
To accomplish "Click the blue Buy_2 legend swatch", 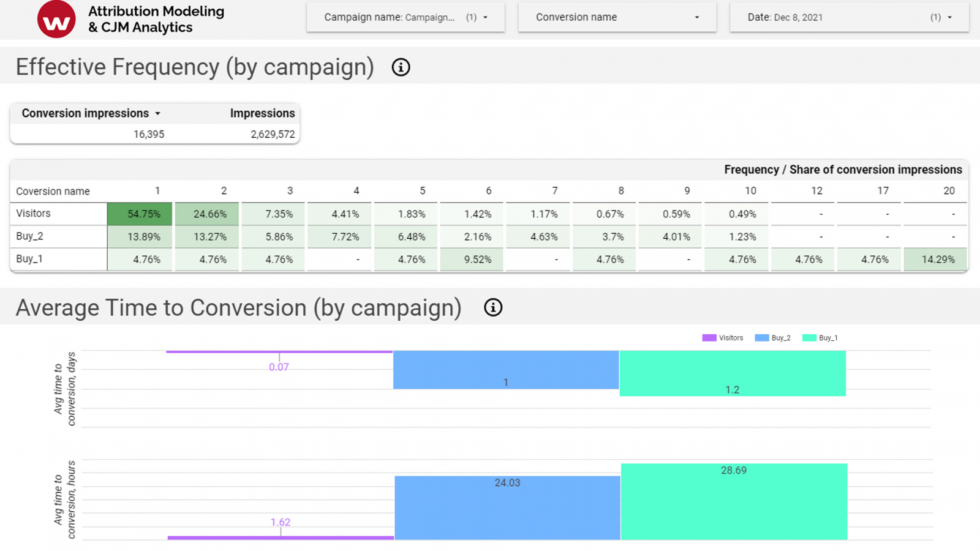I will (762, 338).
